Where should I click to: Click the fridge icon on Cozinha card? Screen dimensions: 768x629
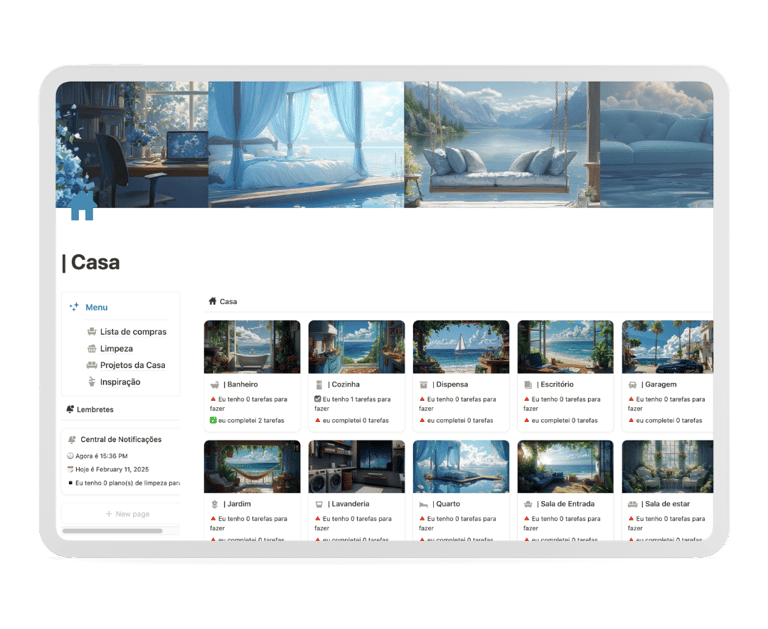pos(319,385)
